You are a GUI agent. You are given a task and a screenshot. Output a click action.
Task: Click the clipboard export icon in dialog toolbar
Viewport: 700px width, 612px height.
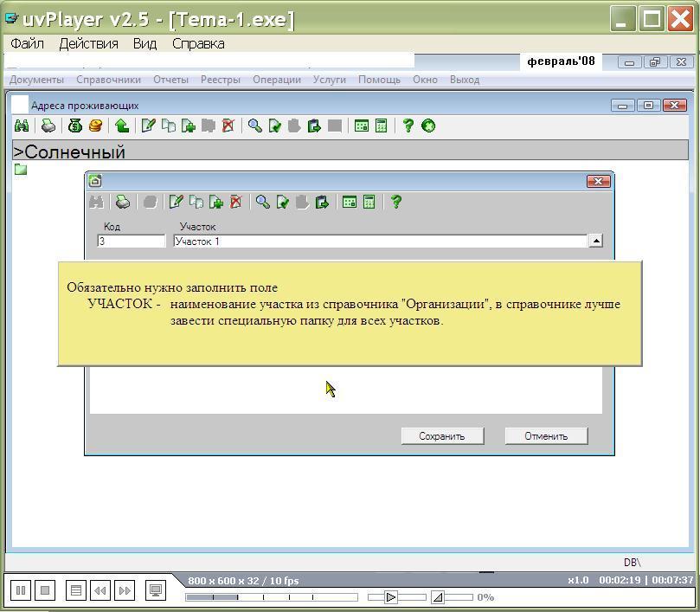click(x=322, y=203)
